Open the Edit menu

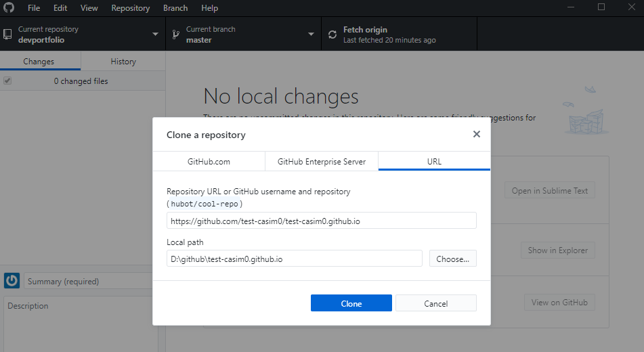click(60, 8)
